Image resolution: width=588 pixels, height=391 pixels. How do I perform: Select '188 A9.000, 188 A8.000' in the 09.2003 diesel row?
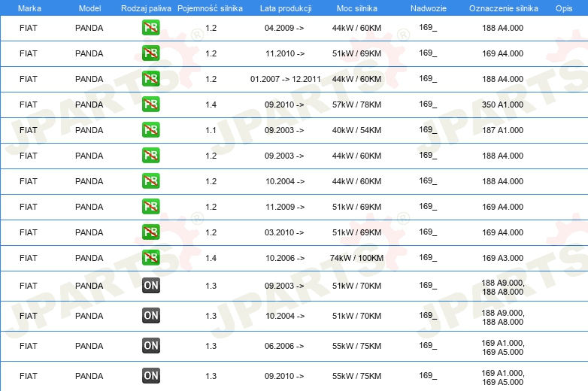503,287
